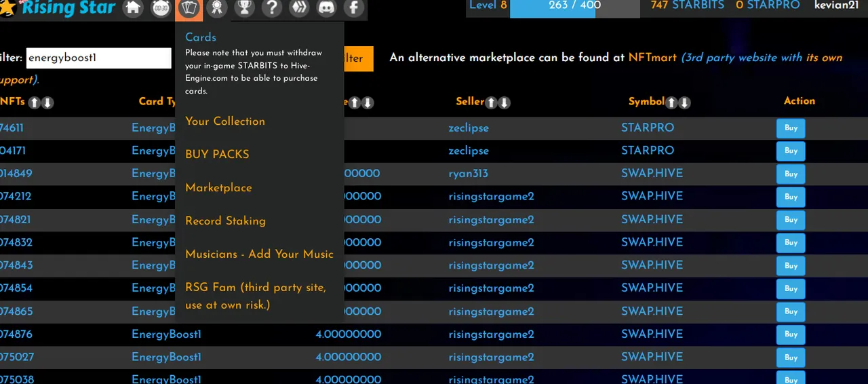Select Musicians - Add Your Music

259,254
